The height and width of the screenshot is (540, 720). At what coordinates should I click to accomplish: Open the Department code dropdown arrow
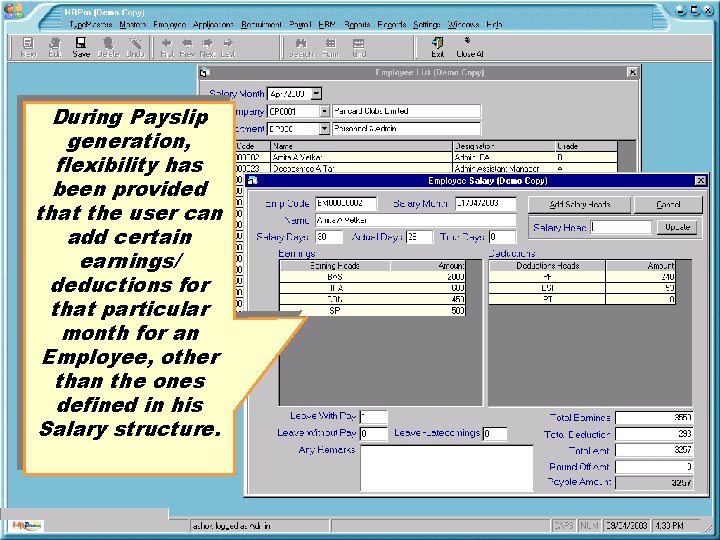pyautogui.click(x=324, y=129)
